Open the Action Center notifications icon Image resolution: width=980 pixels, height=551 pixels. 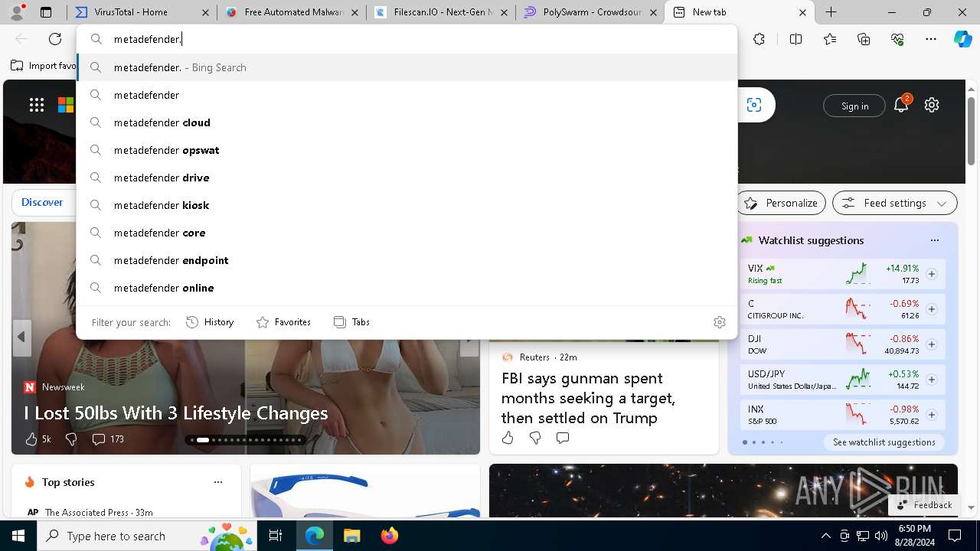955,536
